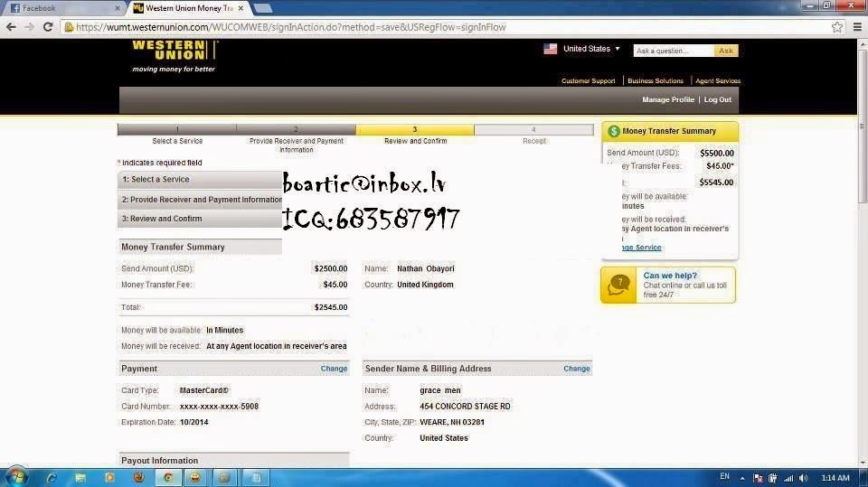The width and height of the screenshot is (868, 487).
Task: Open the Chrome menu icon
Action: 857,26
